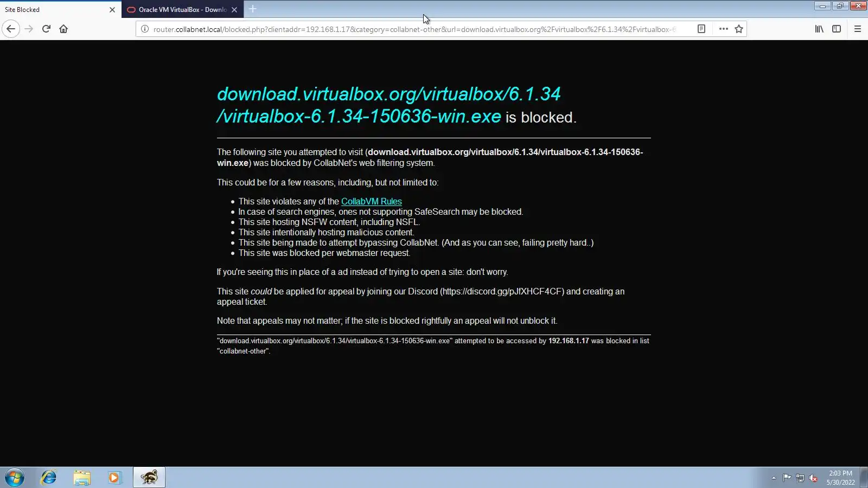This screenshot has width=868, height=488.
Task: Open the CollabVM Rules link
Action: point(372,201)
